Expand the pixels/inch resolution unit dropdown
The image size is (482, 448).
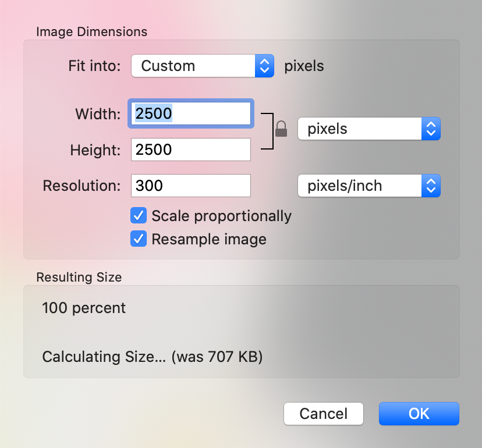[x=369, y=186]
